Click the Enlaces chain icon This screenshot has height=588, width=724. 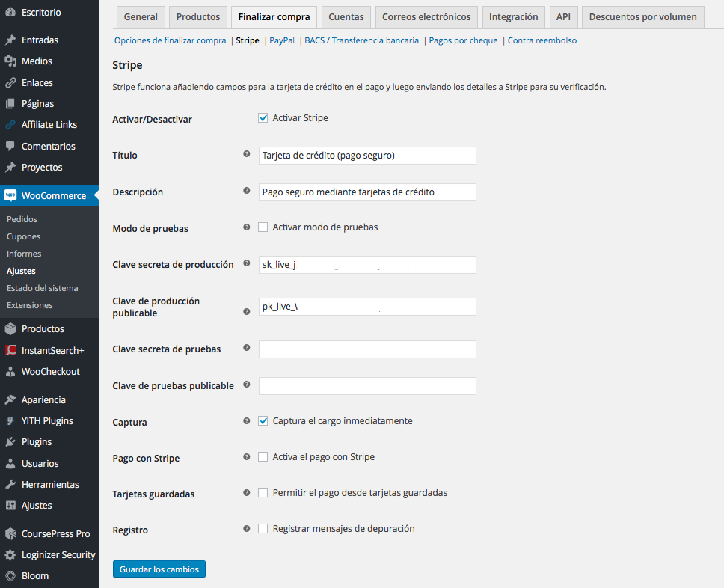10,83
